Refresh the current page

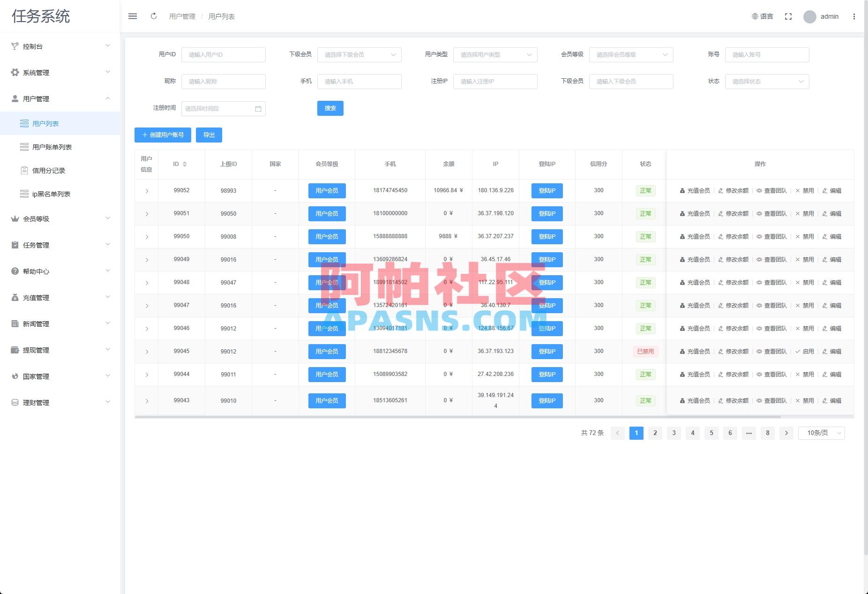tap(154, 16)
